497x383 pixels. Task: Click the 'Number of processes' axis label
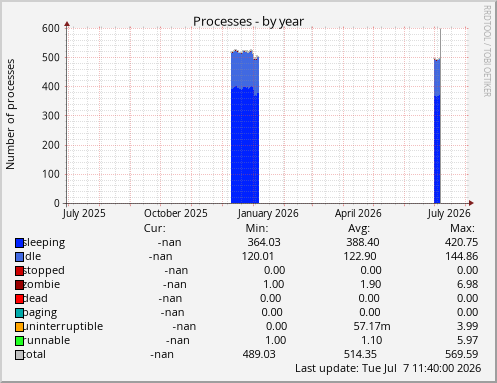coord(10,114)
